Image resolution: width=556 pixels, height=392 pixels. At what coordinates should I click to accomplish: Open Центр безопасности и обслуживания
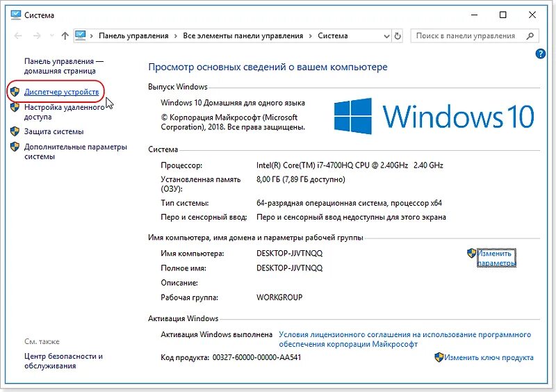(x=63, y=361)
